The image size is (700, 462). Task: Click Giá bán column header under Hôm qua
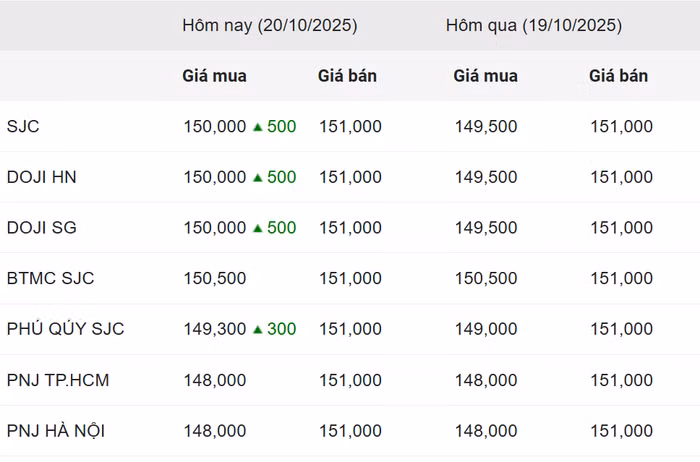[x=618, y=76]
